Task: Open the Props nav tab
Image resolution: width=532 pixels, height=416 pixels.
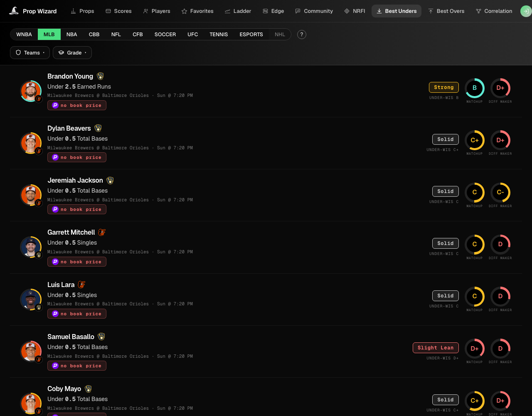Action: pyautogui.click(x=82, y=11)
